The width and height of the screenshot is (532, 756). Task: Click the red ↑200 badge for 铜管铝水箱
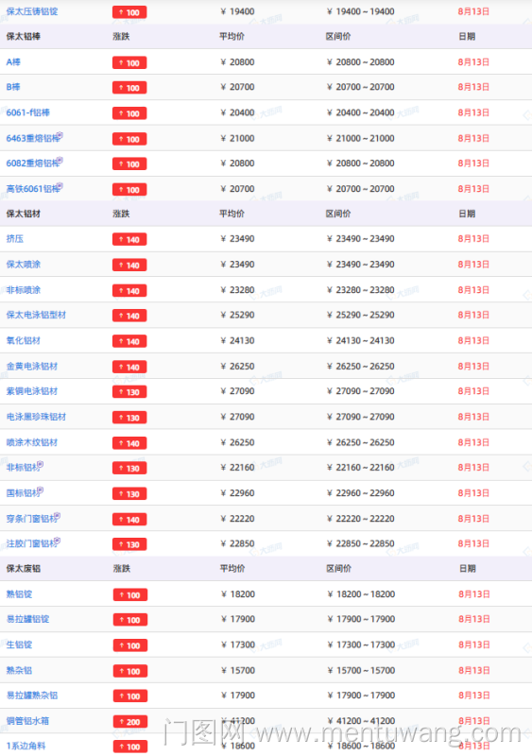point(130,722)
